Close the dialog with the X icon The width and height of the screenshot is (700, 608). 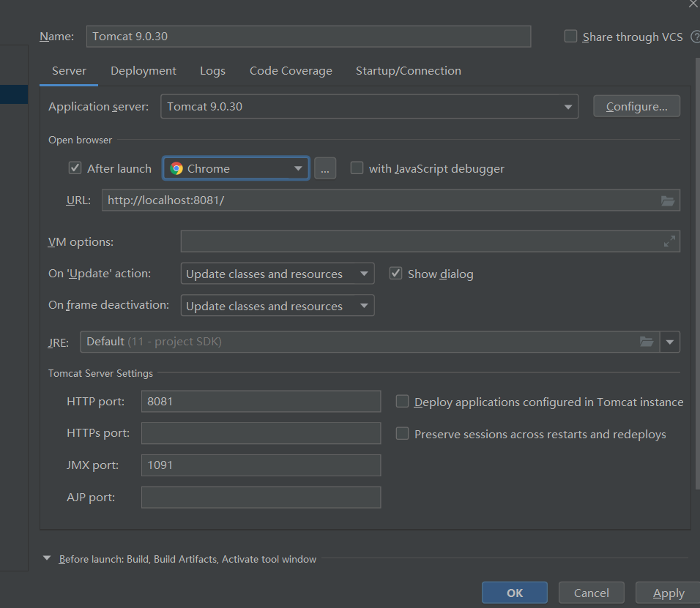point(693,4)
